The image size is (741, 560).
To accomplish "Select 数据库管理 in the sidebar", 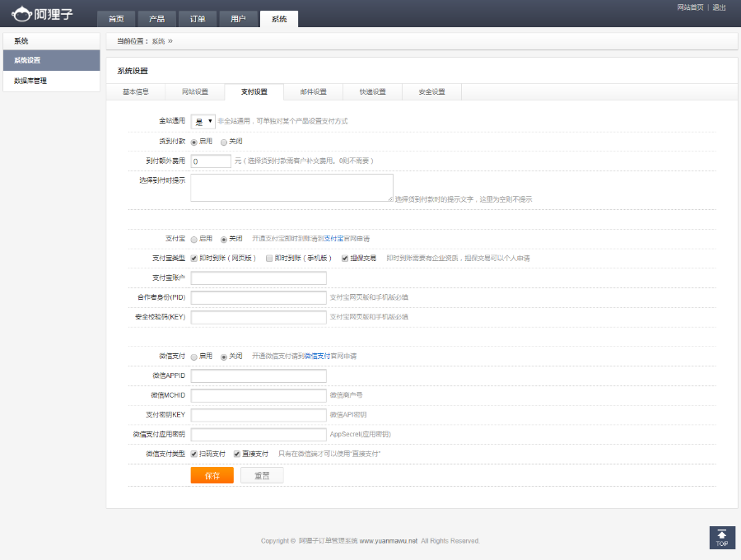I will pyautogui.click(x=30, y=81).
